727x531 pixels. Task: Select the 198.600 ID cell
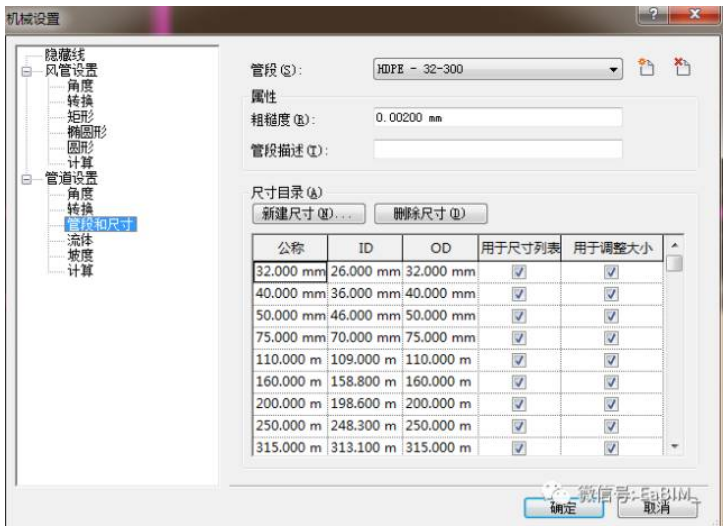click(x=365, y=404)
